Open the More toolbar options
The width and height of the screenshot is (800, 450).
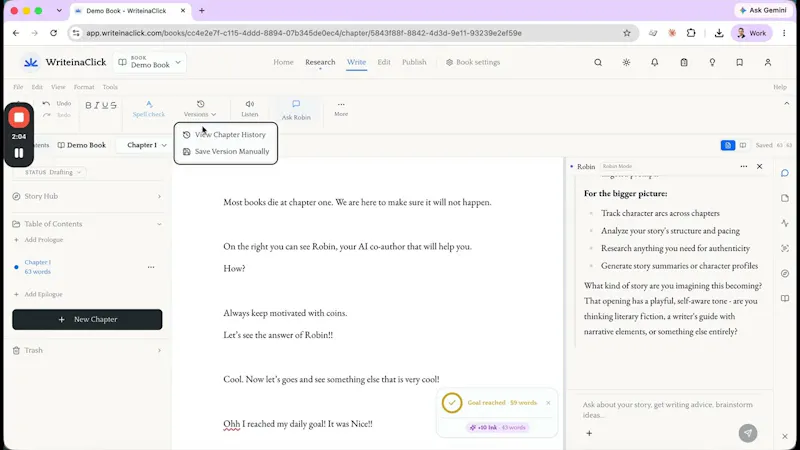pos(341,109)
